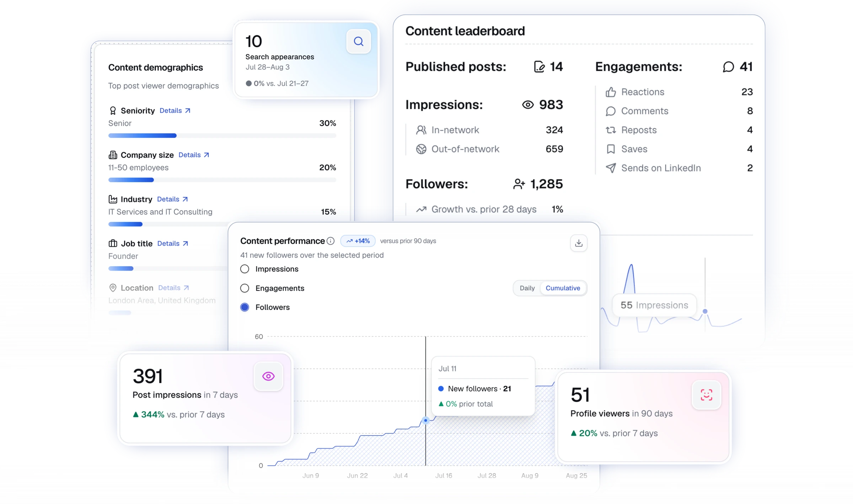Download the Content performance chart
This screenshot has width=853, height=504.
pos(579,243)
